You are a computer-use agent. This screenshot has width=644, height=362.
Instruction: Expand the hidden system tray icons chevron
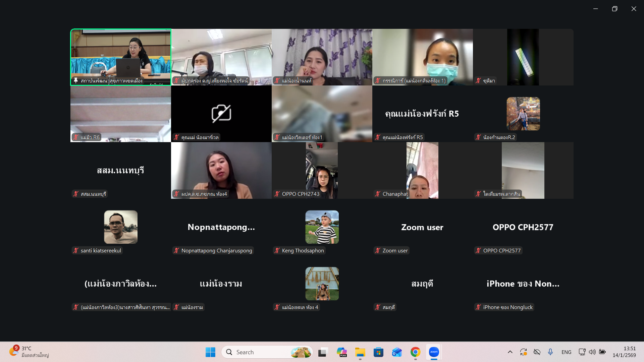coord(510,352)
